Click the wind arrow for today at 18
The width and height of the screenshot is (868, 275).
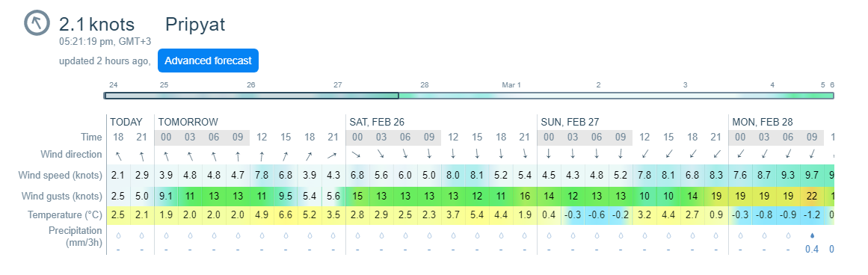pyautogui.click(x=118, y=154)
